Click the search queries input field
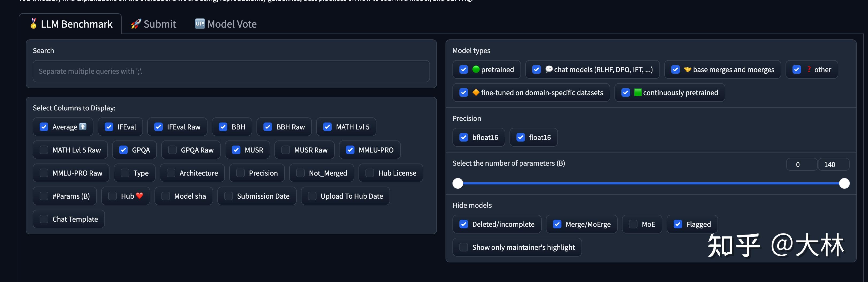Screen dimensions: 868x282 click(231, 71)
